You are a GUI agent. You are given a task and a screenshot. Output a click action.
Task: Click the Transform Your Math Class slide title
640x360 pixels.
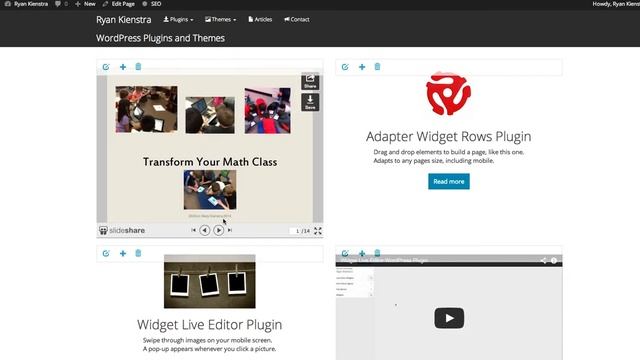click(210, 162)
